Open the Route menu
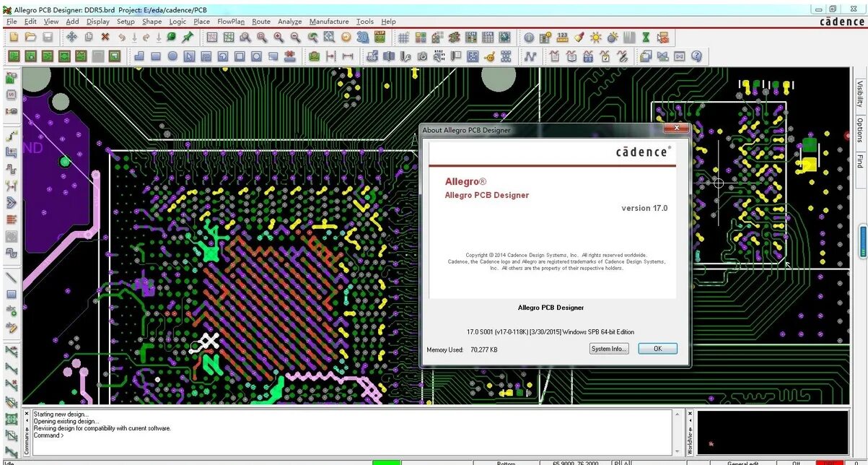The image size is (868, 465). click(x=261, y=22)
